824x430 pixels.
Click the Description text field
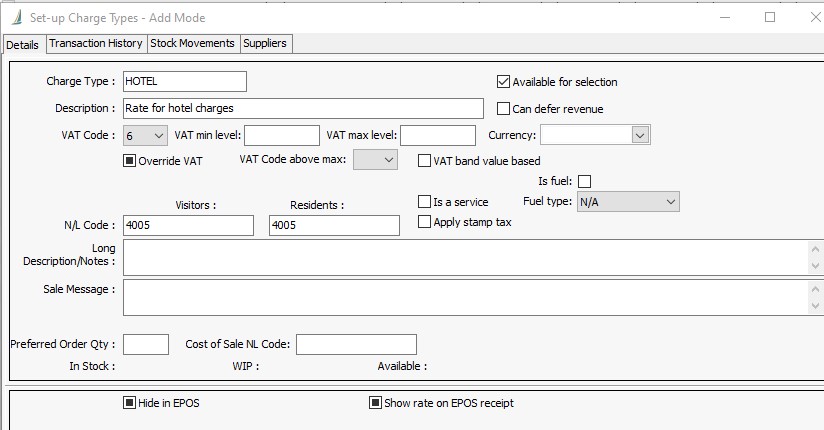pos(301,108)
